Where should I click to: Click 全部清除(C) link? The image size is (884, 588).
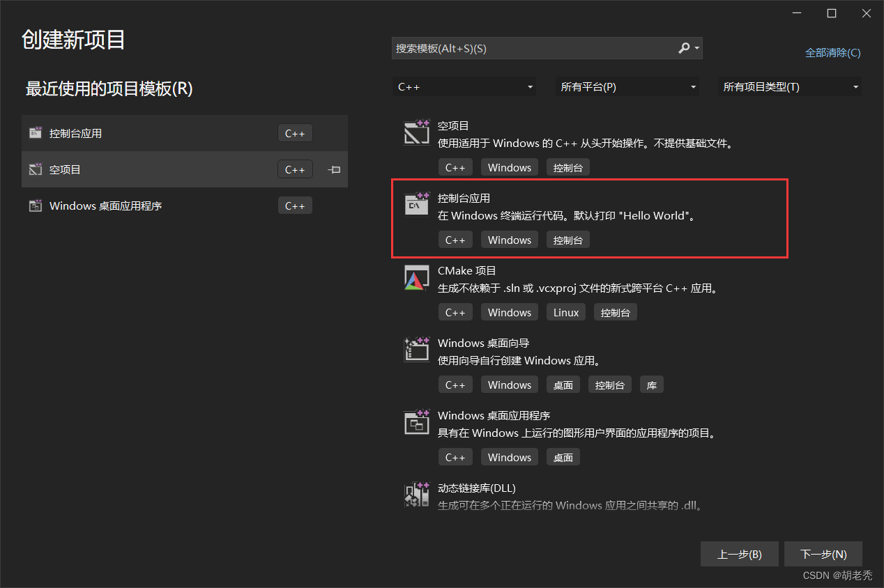(832, 52)
